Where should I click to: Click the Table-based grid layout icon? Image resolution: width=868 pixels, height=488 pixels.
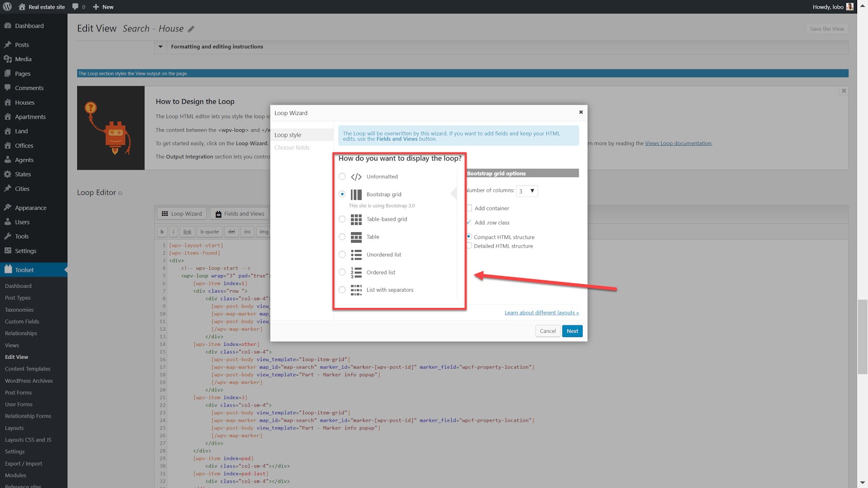coord(356,220)
